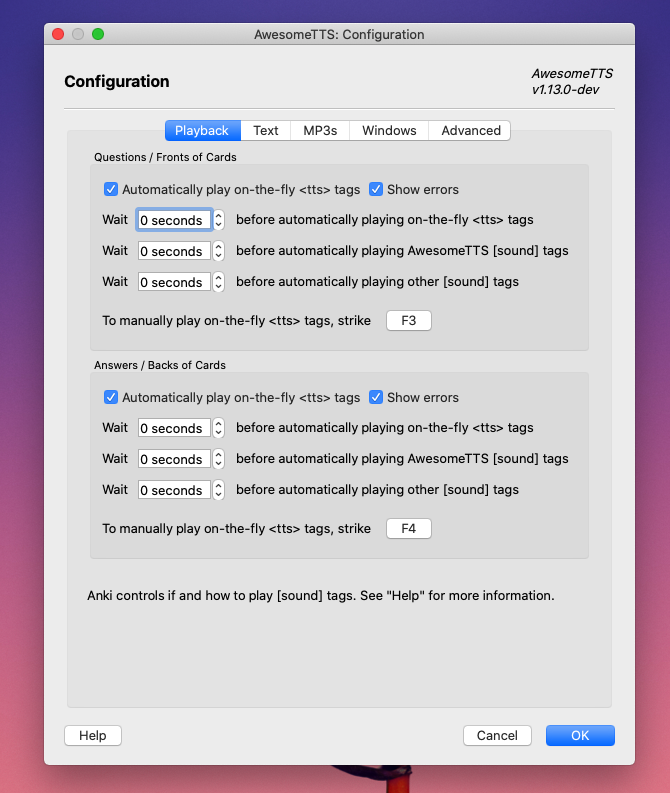This screenshot has width=670, height=793.
Task: Zoom the window with green button
Action: [98, 34]
